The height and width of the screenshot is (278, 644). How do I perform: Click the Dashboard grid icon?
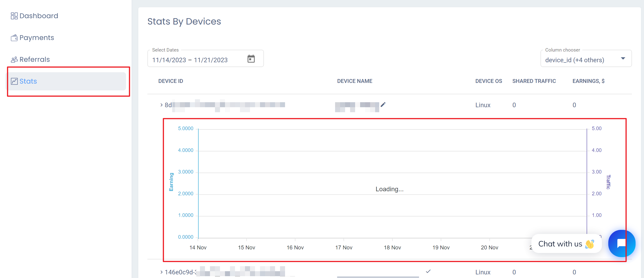point(14,16)
